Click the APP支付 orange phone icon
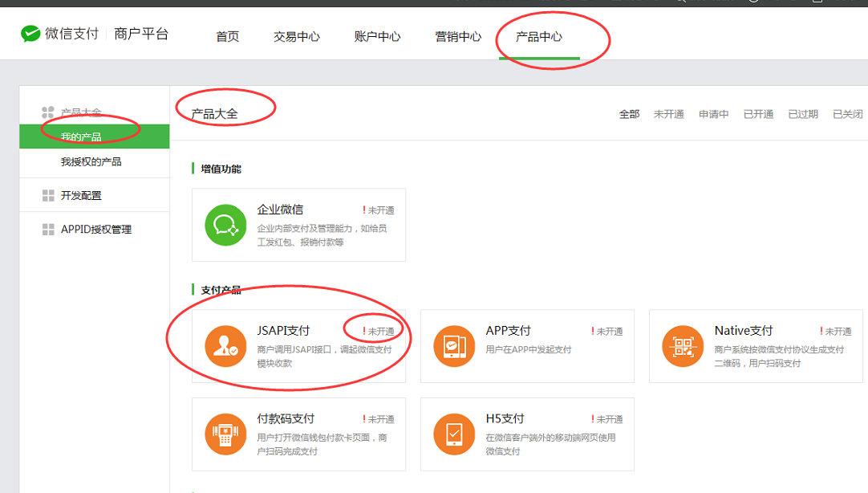868x493 pixels. point(454,346)
